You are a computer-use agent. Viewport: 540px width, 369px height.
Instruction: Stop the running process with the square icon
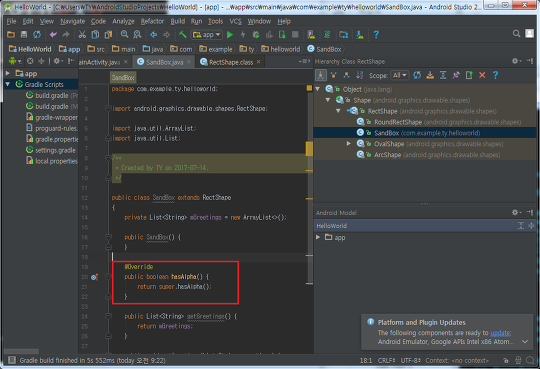pyautogui.click(x=295, y=34)
